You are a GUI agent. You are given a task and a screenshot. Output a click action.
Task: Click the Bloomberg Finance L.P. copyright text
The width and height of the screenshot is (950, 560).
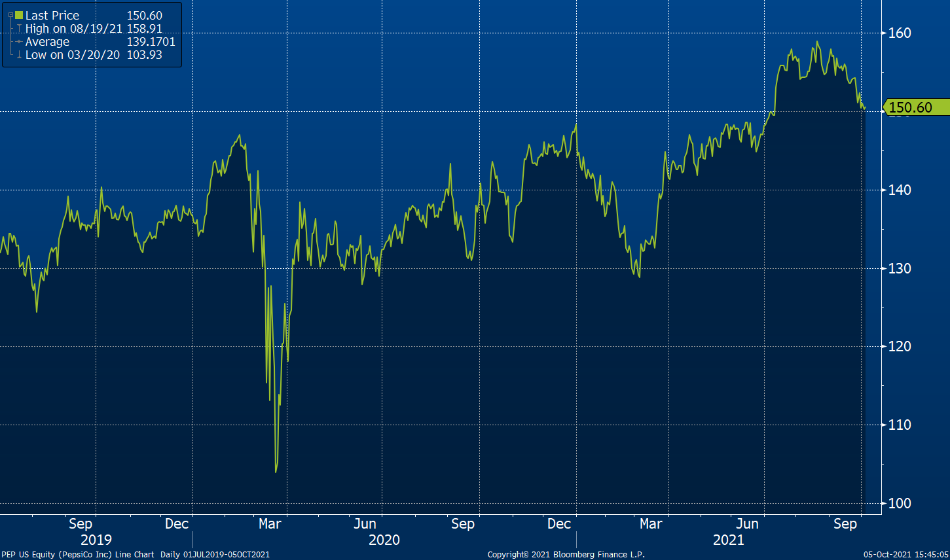(x=566, y=555)
